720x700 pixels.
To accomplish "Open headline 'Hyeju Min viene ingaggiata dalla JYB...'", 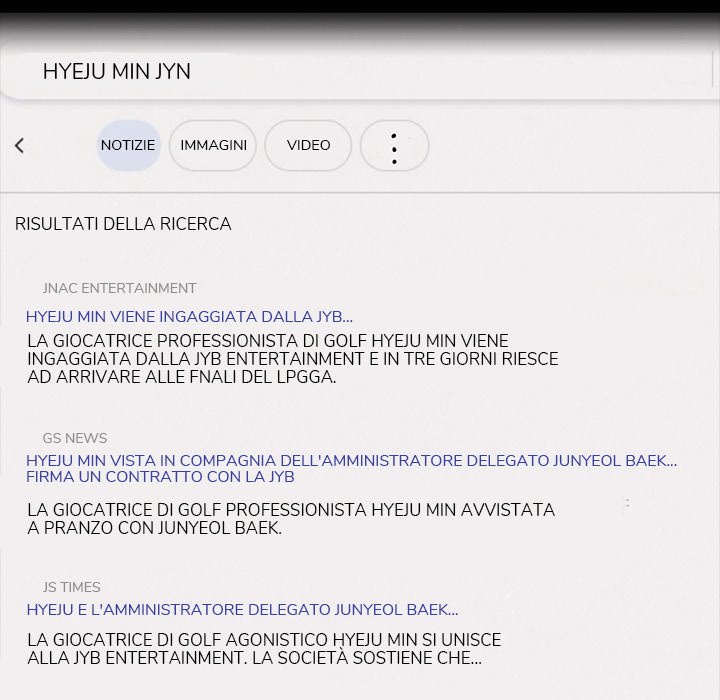I will (x=189, y=317).
